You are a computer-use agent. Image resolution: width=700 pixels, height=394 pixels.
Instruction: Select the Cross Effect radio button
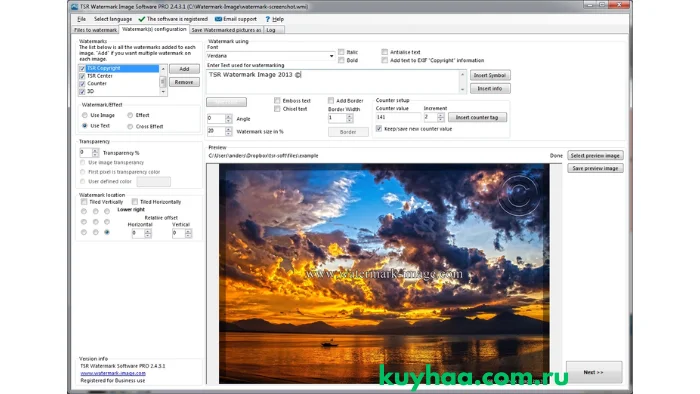pos(130,127)
